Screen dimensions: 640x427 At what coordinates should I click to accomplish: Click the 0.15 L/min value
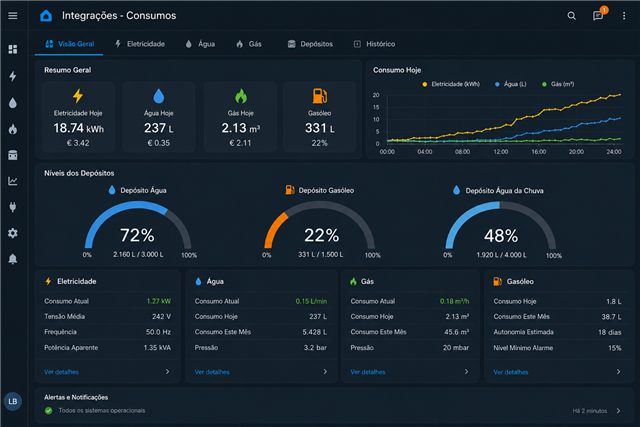tap(311, 301)
